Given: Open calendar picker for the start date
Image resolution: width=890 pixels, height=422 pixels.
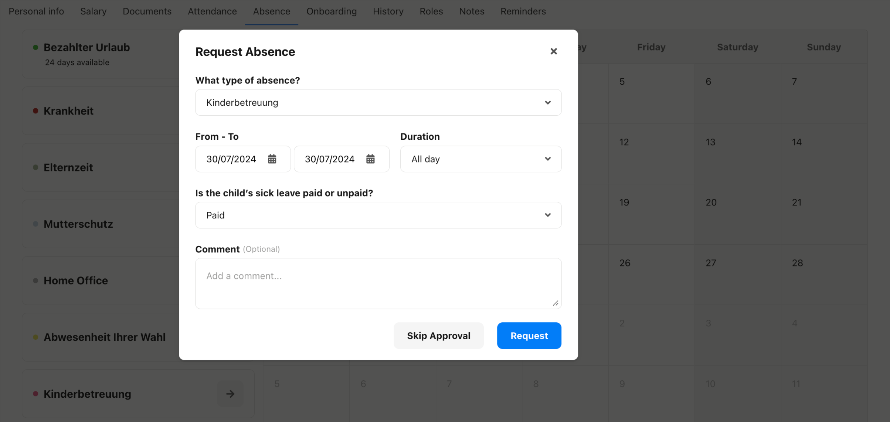Looking at the screenshot, I should (x=272, y=159).
